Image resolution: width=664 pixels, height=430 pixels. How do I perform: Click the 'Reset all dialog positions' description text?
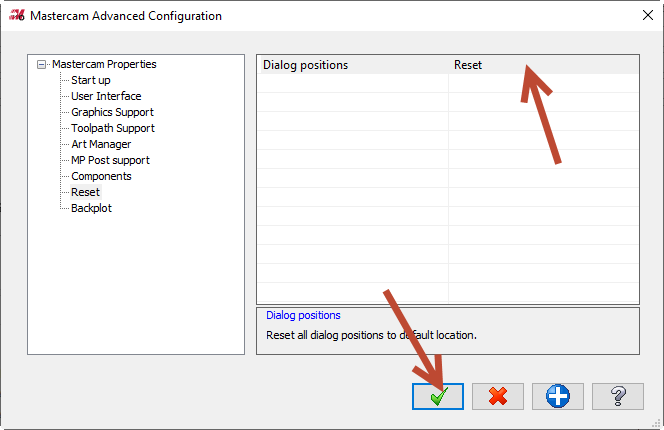tap(371, 335)
